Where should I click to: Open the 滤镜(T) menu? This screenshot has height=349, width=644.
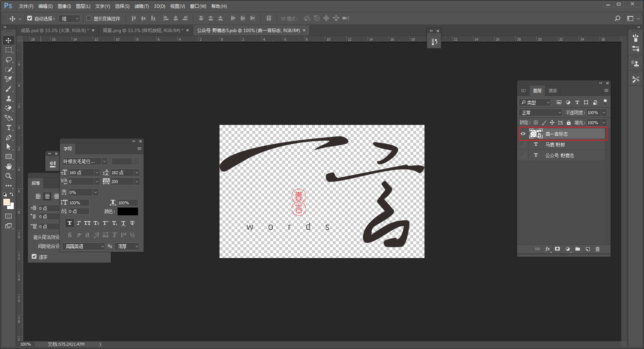click(x=142, y=6)
